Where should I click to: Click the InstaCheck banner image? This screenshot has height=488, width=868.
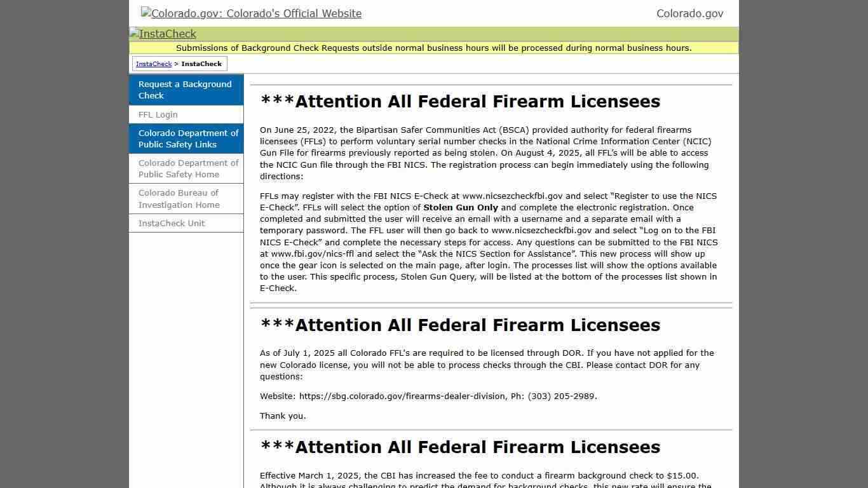(163, 34)
